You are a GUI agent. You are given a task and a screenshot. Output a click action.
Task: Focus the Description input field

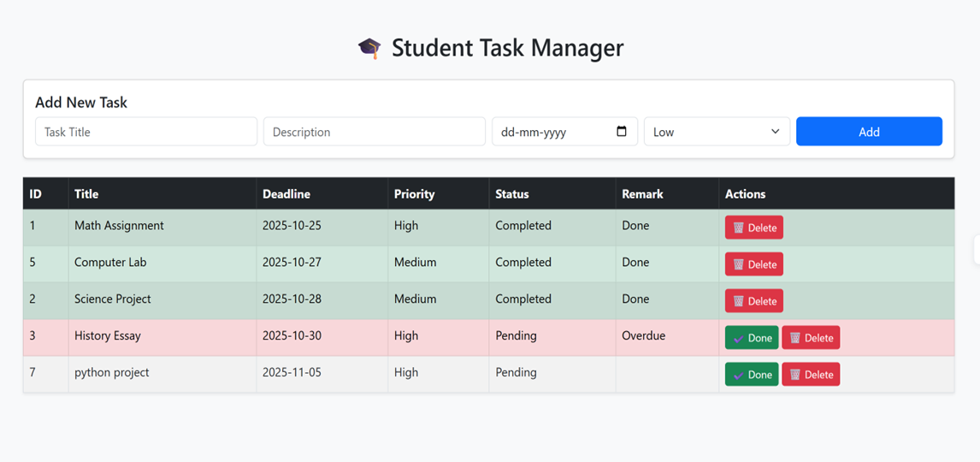(375, 131)
